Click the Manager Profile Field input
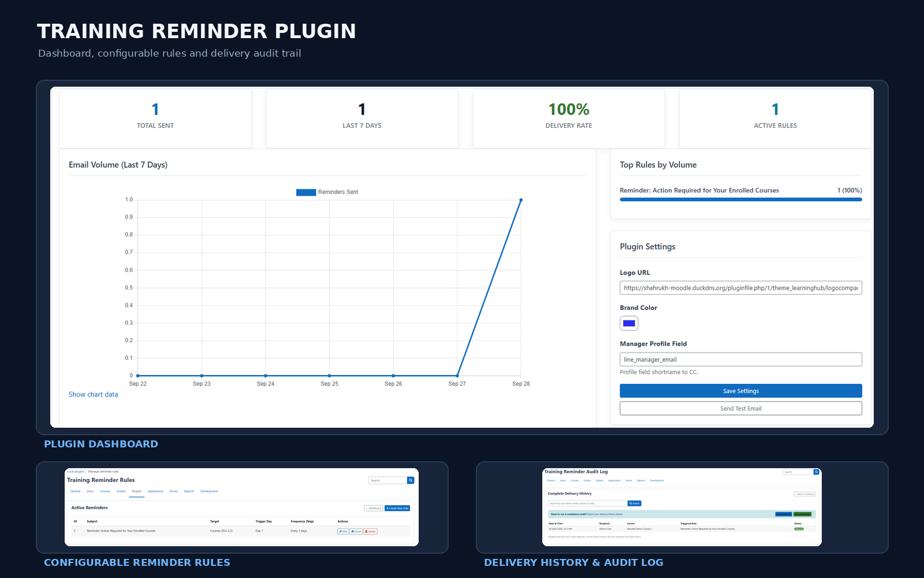 [741, 360]
